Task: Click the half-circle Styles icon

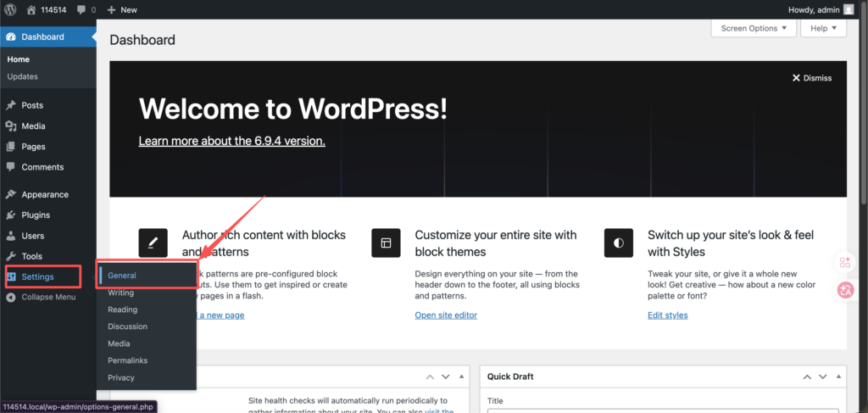Action: point(619,243)
